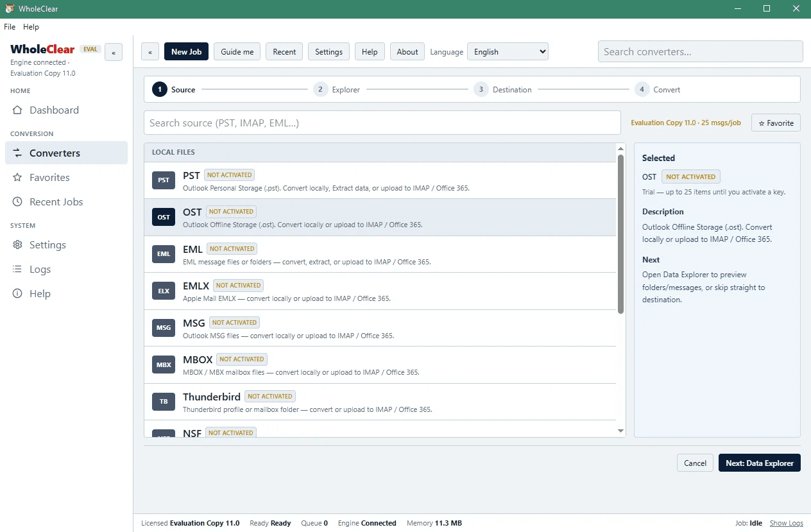This screenshot has width=811, height=532.
Task: Select the MBOX converter row title
Action: click(x=198, y=359)
